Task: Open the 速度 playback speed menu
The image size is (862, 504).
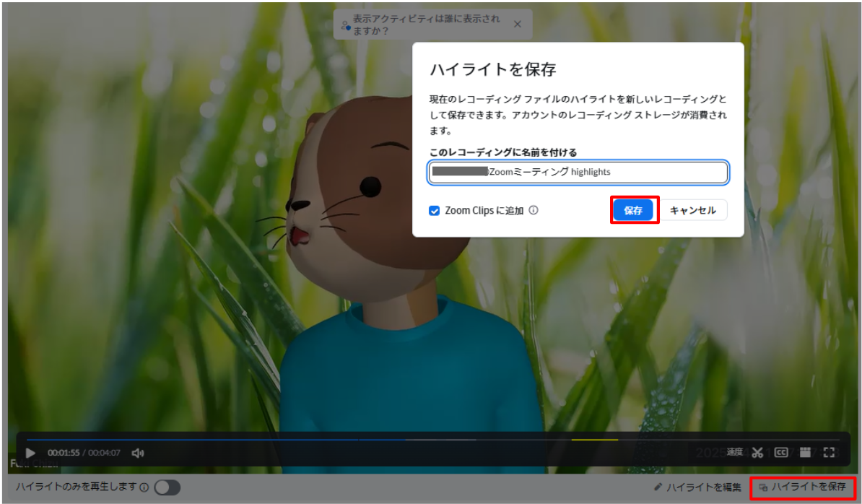Action: tap(734, 452)
